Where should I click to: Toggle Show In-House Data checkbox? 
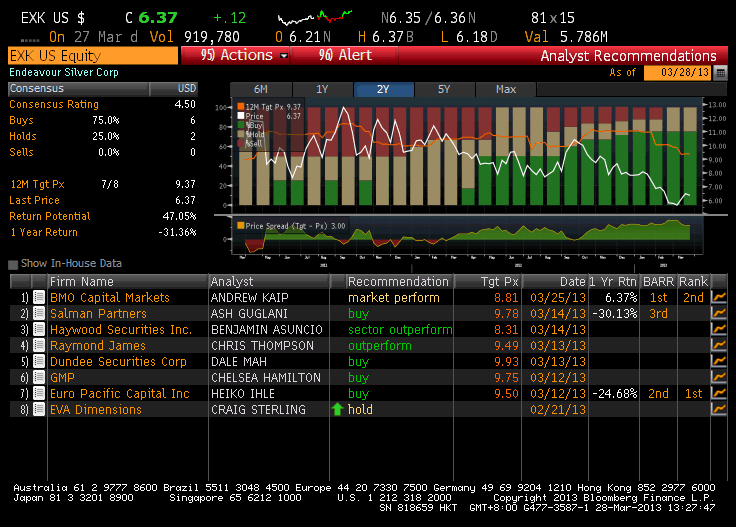[13, 264]
